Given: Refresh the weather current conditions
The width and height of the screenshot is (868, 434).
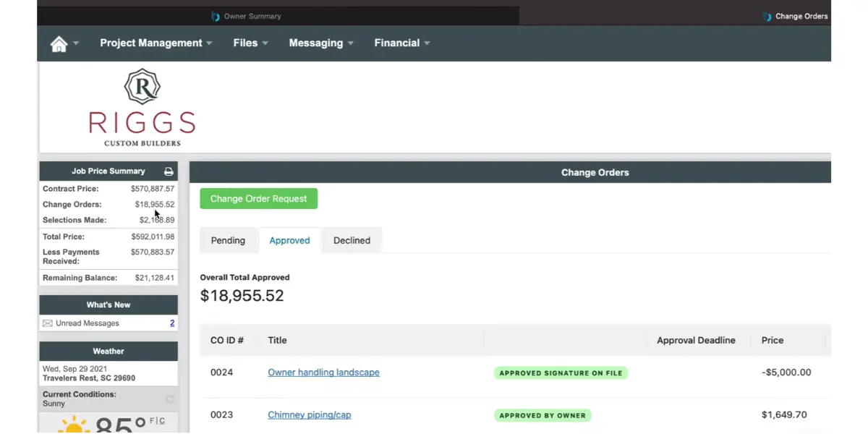Looking at the screenshot, I should (x=170, y=399).
